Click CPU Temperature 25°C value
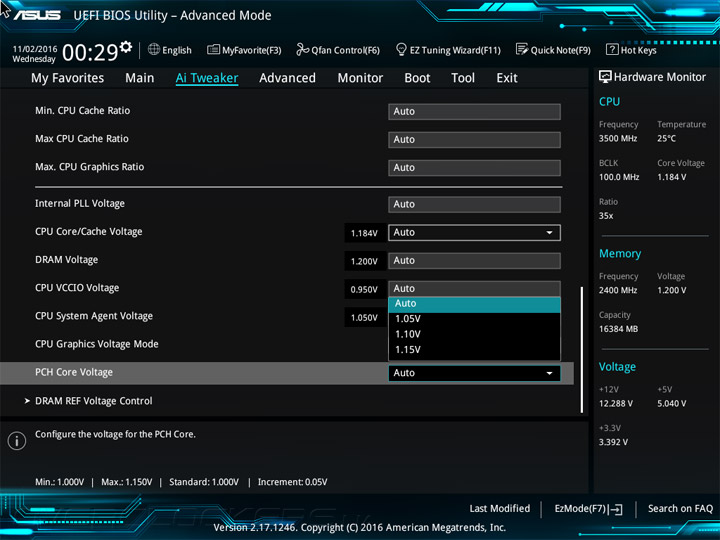 pos(666,138)
